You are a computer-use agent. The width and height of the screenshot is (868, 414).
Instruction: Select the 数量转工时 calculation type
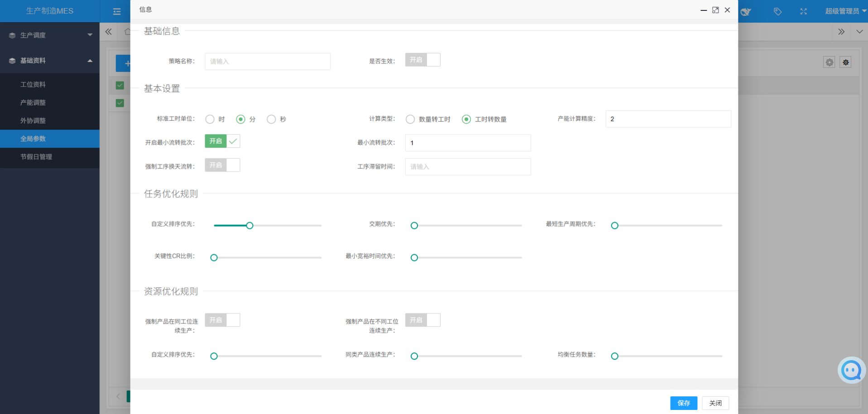tap(410, 119)
